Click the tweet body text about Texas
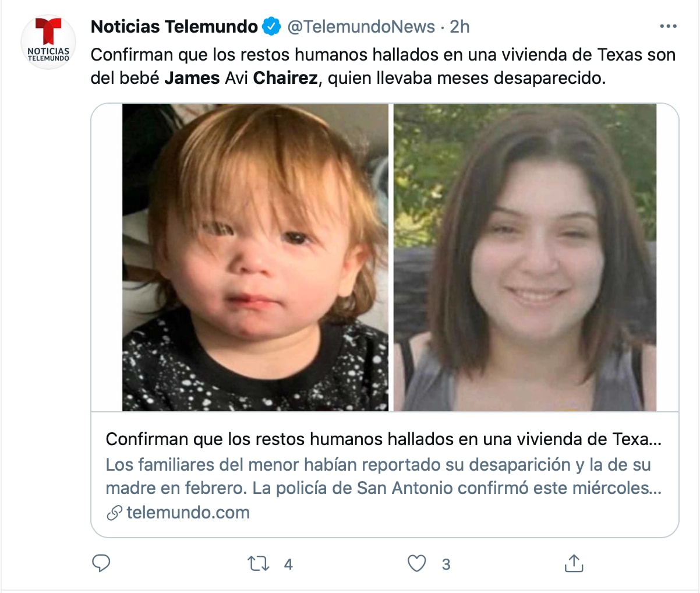This screenshot has width=700, height=593. (383, 55)
